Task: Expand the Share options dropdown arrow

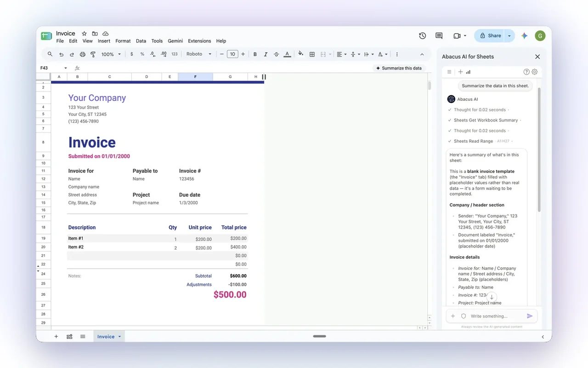Action: pyautogui.click(x=509, y=36)
